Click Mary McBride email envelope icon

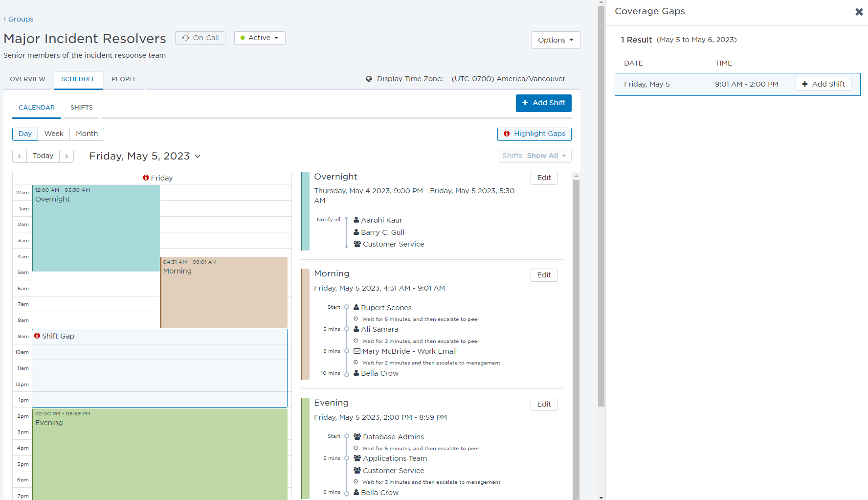(x=357, y=351)
